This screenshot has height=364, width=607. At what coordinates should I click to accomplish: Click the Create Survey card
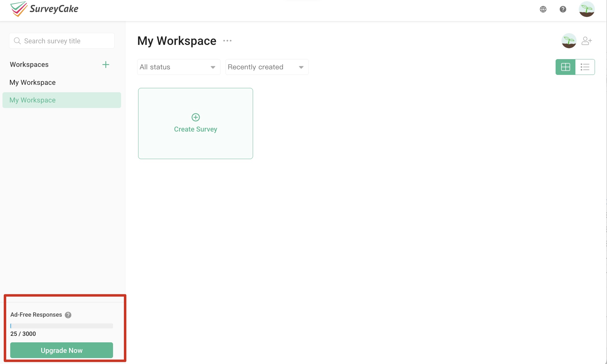coord(195,123)
